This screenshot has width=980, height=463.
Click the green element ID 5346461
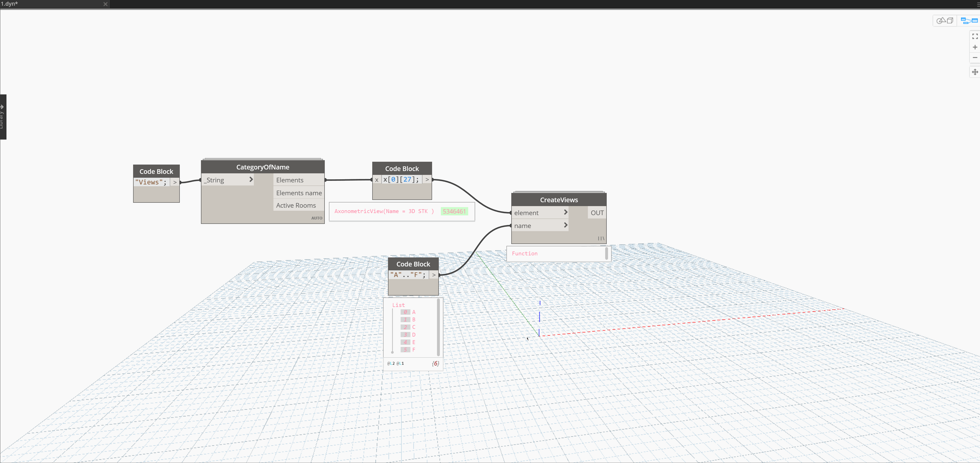(x=454, y=212)
